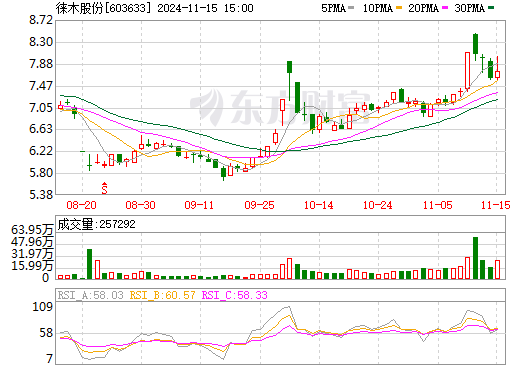Viewport: 520px width, 365px height.
Task: Click the tallest green volume bar
Action: (x=475, y=258)
